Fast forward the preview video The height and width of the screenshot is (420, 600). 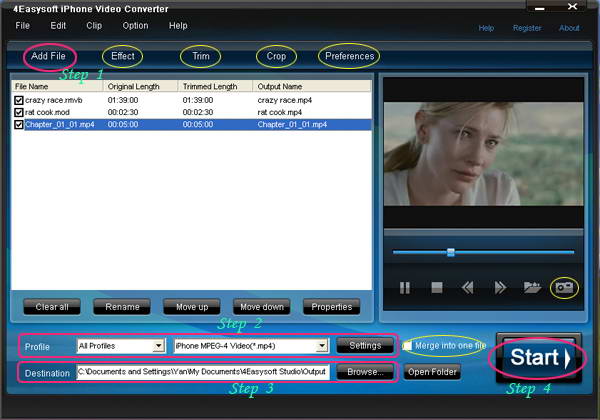point(500,288)
